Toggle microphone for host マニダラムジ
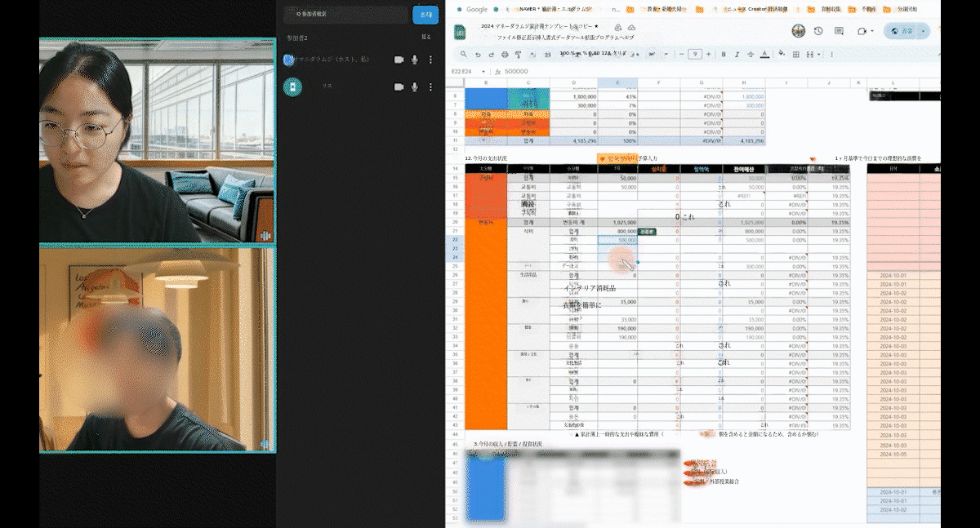Image resolution: width=980 pixels, height=528 pixels. tap(415, 60)
